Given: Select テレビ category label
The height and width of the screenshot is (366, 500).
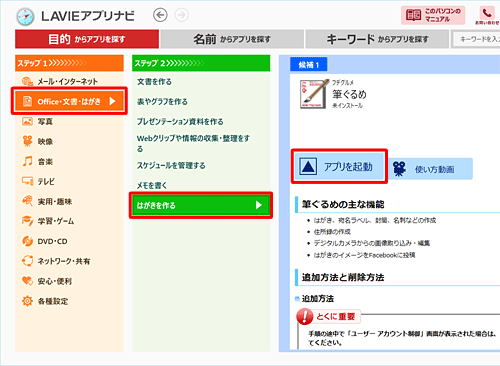Looking at the screenshot, I should click(46, 181).
